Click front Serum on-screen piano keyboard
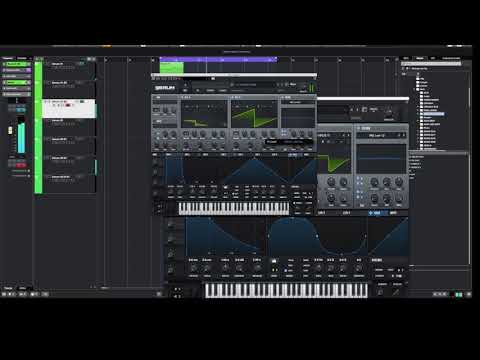 point(234,209)
